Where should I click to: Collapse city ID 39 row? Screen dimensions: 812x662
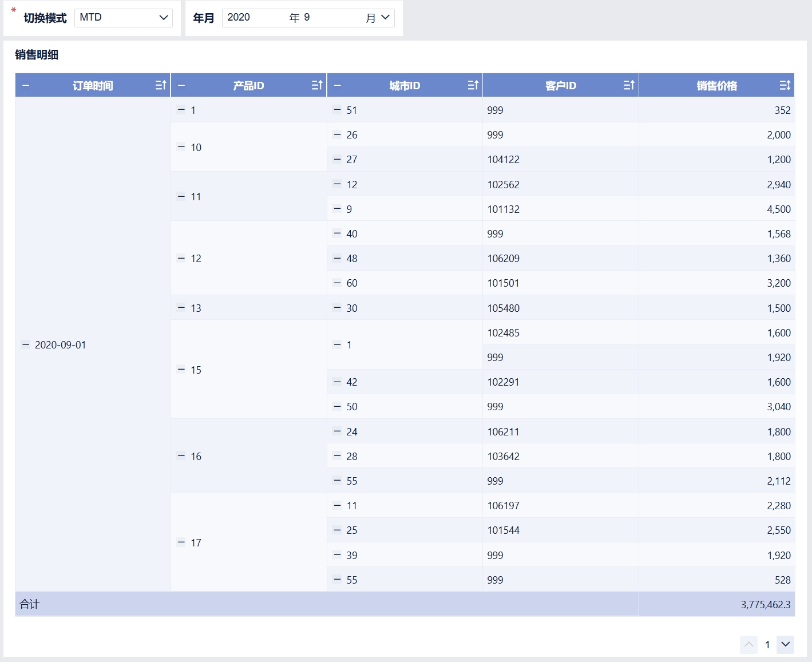pos(338,555)
